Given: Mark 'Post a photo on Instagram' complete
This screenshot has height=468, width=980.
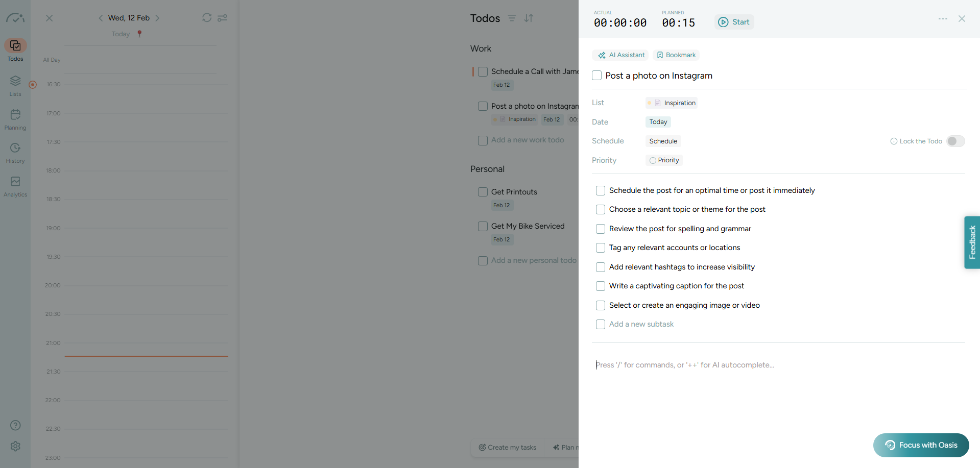Looking at the screenshot, I should [x=596, y=76].
